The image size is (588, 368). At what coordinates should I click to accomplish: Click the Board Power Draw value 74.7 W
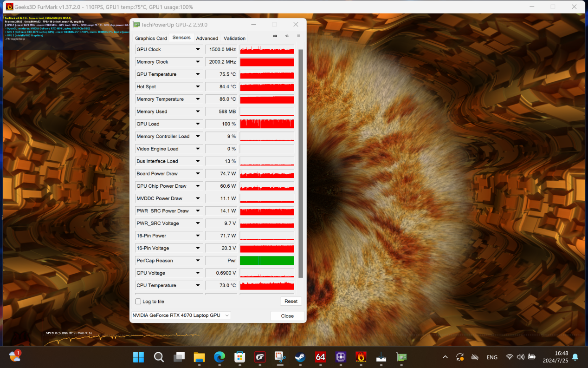click(x=221, y=174)
